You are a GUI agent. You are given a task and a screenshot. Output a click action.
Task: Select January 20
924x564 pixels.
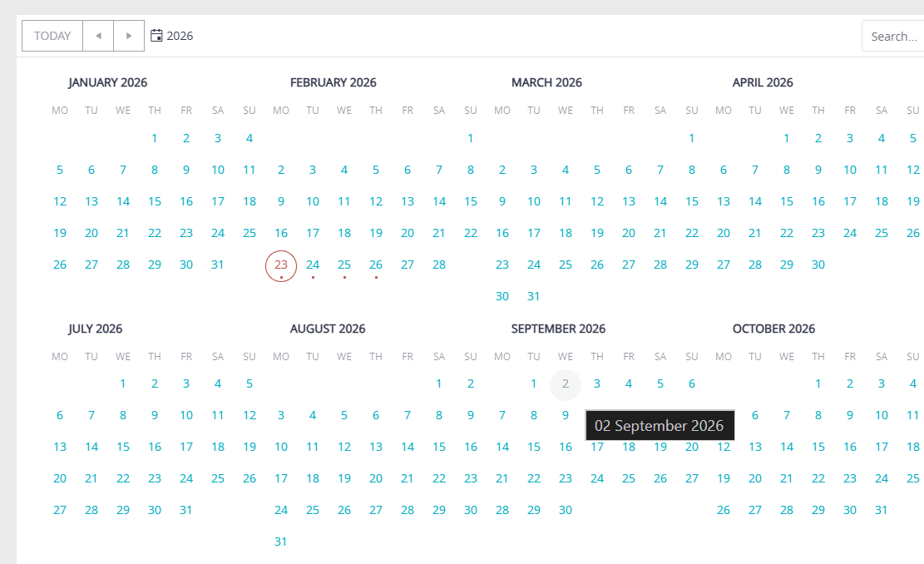91,234
